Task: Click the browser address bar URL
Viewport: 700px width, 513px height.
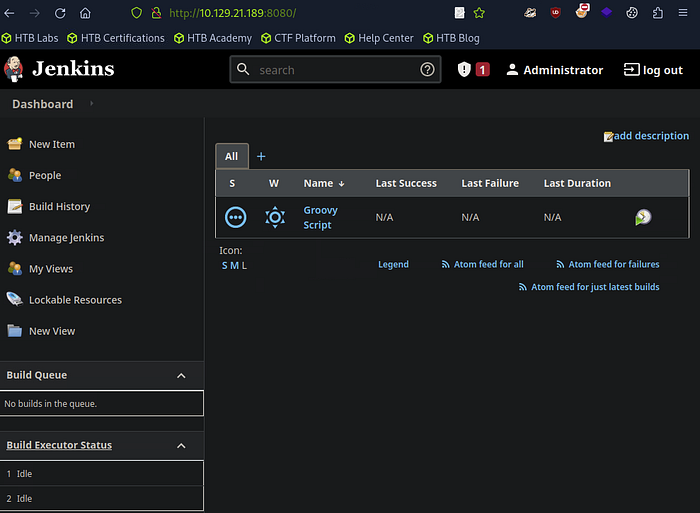Action: tap(233, 13)
